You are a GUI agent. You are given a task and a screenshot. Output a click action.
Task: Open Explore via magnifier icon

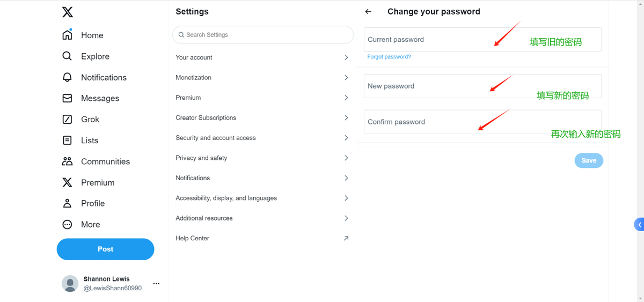click(67, 56)
